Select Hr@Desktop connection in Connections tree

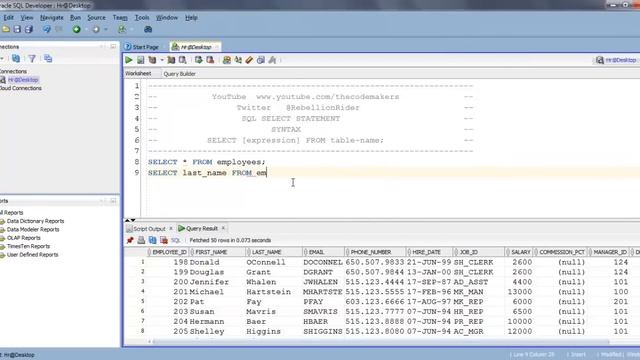pos(23,80)
